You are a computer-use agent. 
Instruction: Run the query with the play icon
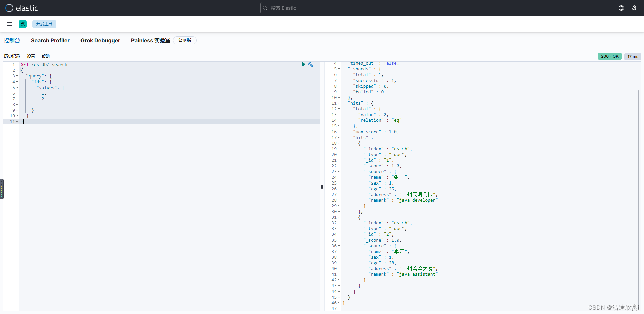pyautogui.click(x=303, y=64)
